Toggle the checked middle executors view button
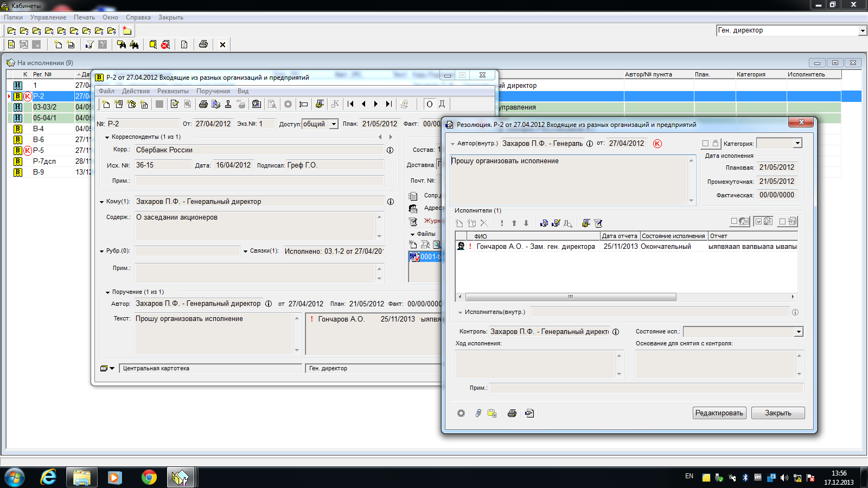The image size is (868, 488). pyautogui.click(x=764, y=221)
